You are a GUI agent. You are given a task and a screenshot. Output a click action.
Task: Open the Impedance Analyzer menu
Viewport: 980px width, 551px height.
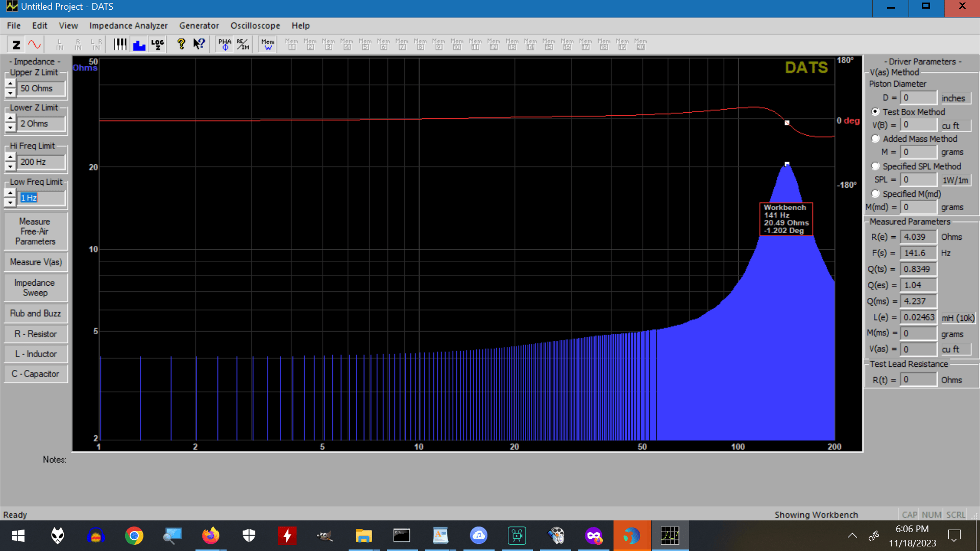129,26
